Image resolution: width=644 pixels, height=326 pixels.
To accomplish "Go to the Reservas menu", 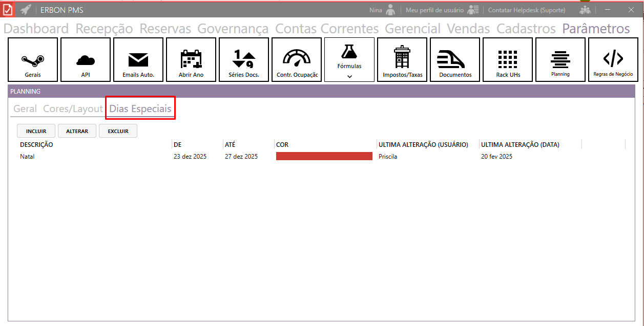I will coord(165,29).
